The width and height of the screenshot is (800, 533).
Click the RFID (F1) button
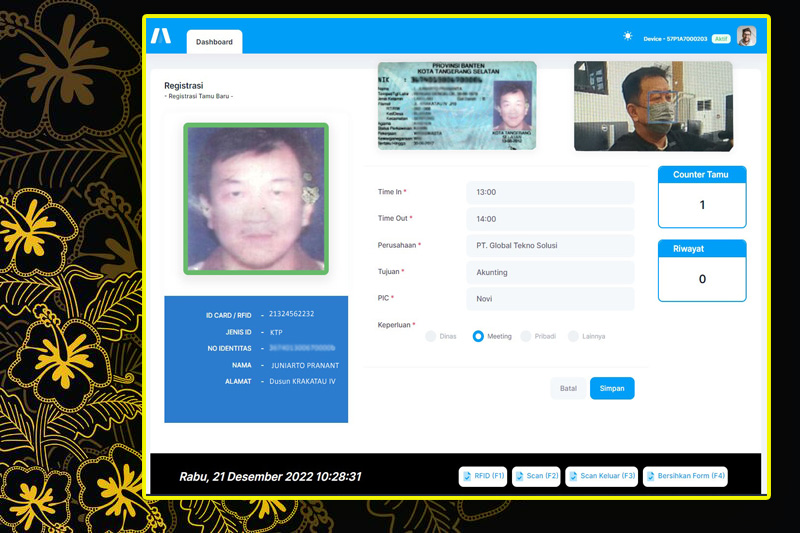pyautogui.click(x=484, y=476)
